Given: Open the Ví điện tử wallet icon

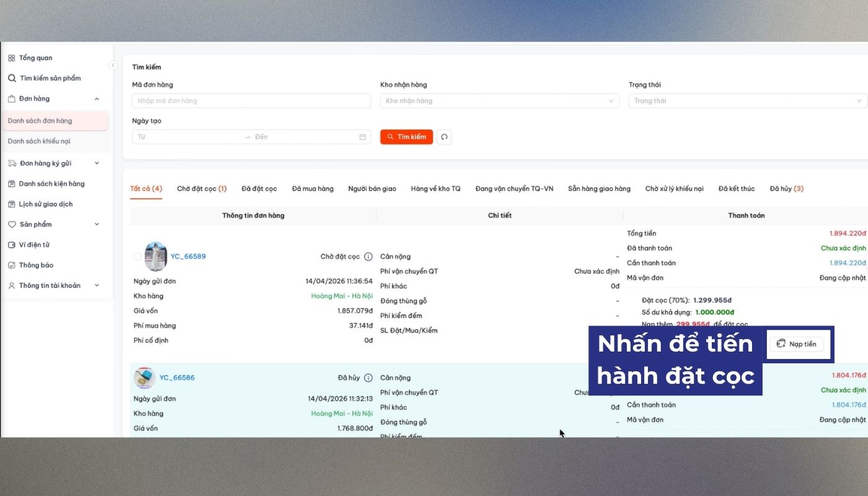Looking at the screenshot, I should pyautogui.click(x=11, y=244).
